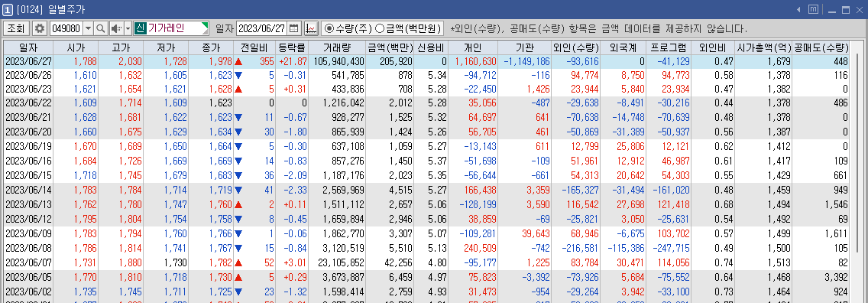Image resolution: width=868 pixels, height=303 pixels.
Task: Expand the dropdown beside the speaker icon
Action: click(128, 28)
